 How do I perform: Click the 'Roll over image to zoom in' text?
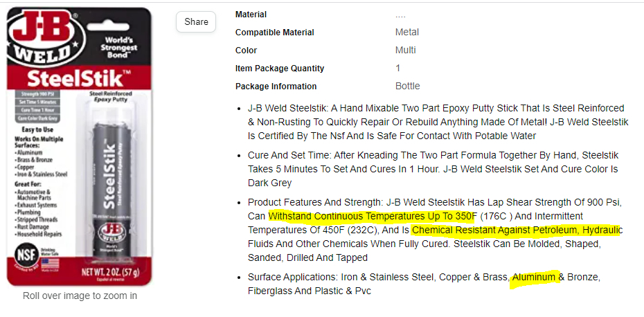pyautogui.click(x=80, y=296)
